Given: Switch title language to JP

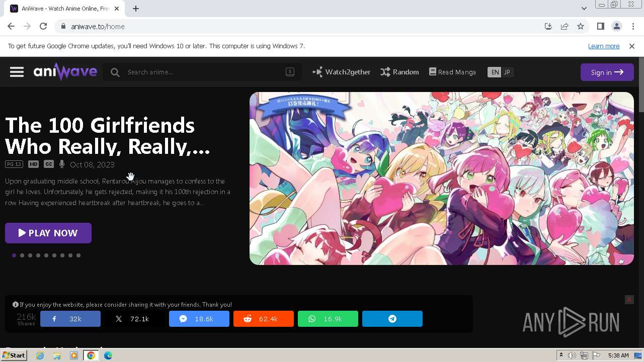Looking at the screenshot, I should tap(507, 72).
